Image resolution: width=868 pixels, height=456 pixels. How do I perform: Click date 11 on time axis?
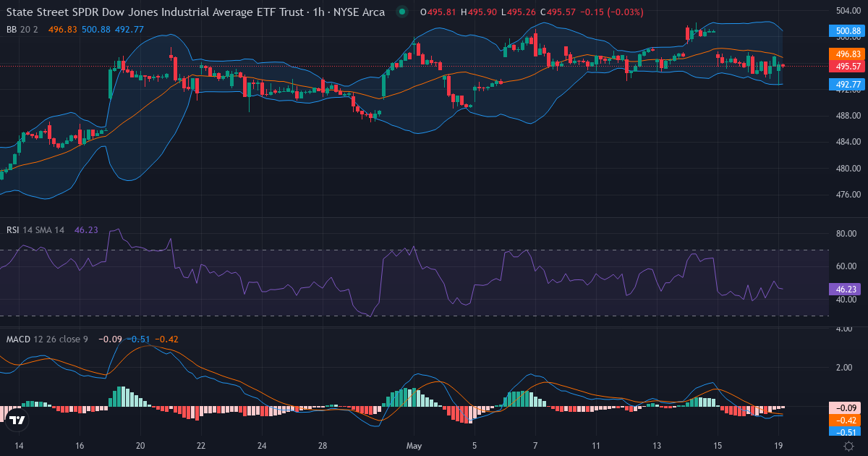(596, 446)
